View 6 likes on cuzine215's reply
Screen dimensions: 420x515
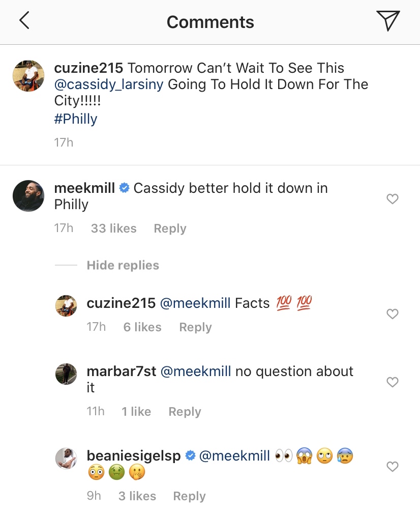(142, 327)
